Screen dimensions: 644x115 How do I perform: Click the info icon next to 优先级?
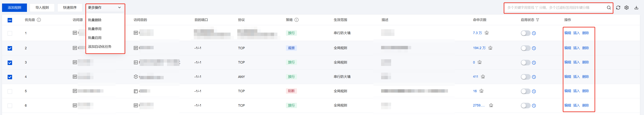[x=39, y=20]
